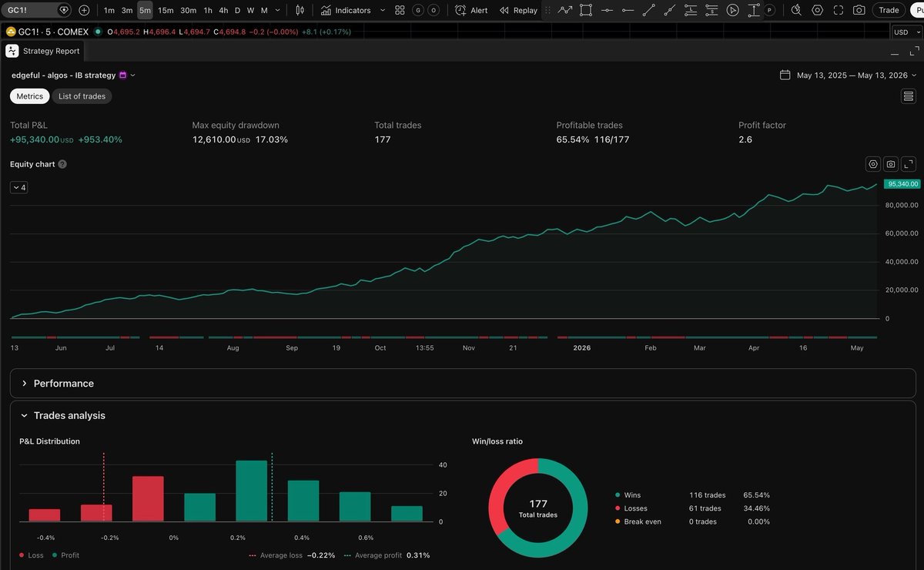Open equity chart settings hexagon icon
Viewport: 924px width, 570px height.
[x=873, y=164]
